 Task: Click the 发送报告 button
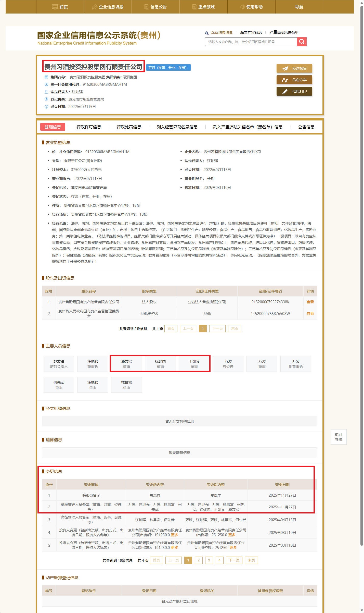tap(294, 68)
